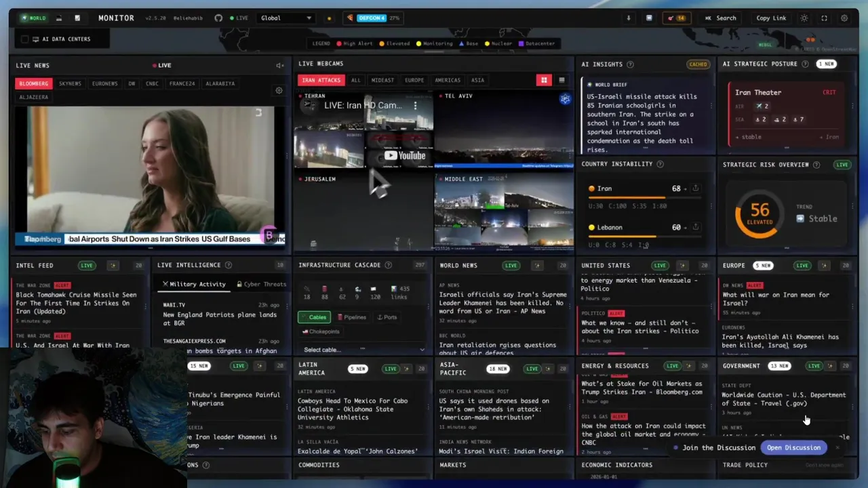Switch webcams to grid view icon
The image size is (868, 488).
pyautogui.click(x=544, y=80)
